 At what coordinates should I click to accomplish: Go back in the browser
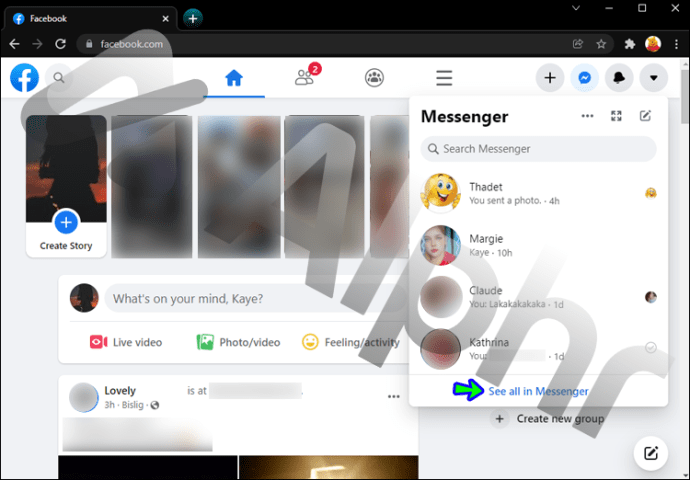tap(15, 44)
